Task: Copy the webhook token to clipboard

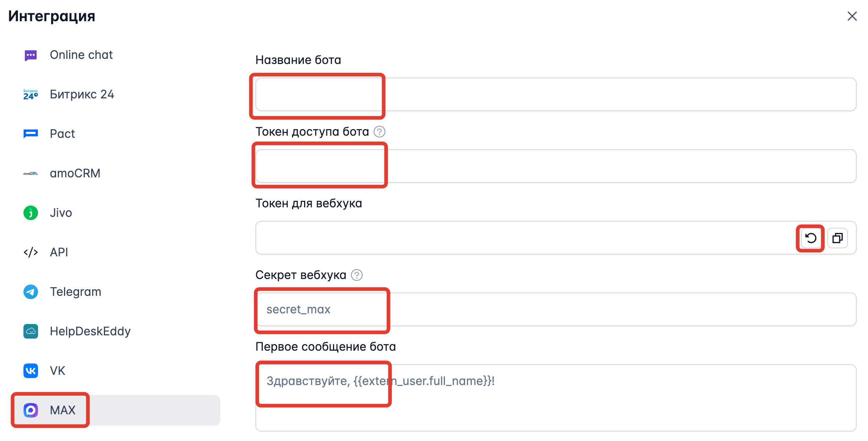Action: coord(837,238)
